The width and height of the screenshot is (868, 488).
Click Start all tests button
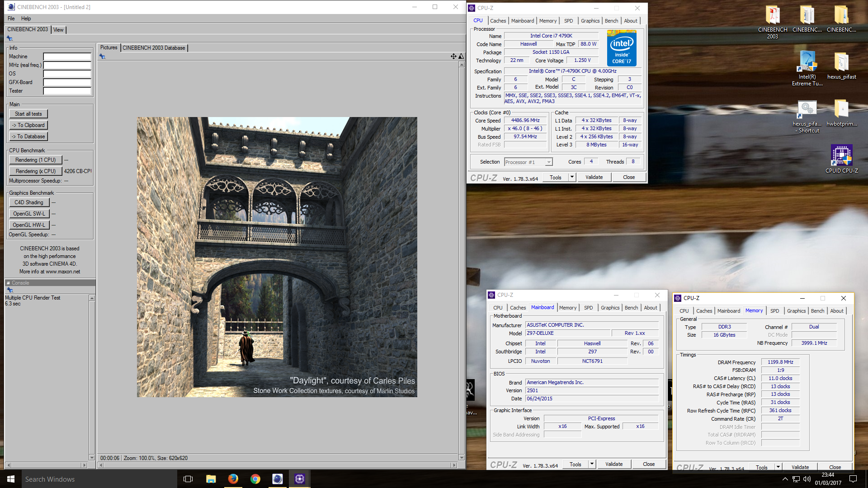pyautogui.click(x=28, y=114)
